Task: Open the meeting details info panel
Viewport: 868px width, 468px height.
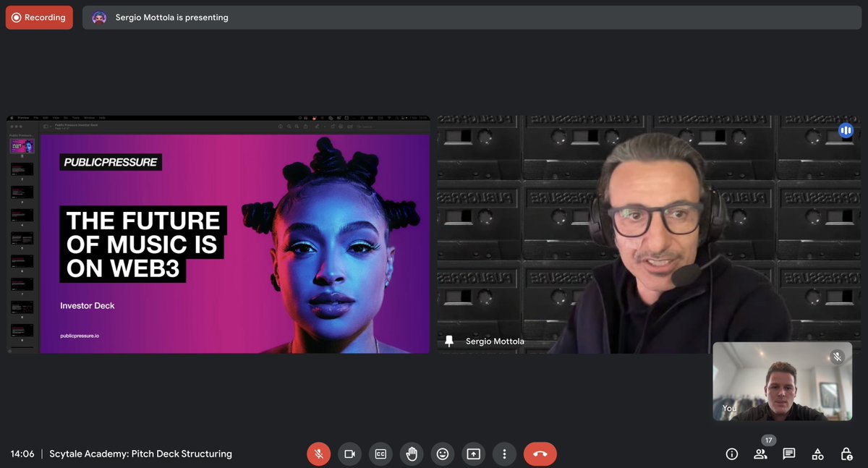Action: pos(731,454)
